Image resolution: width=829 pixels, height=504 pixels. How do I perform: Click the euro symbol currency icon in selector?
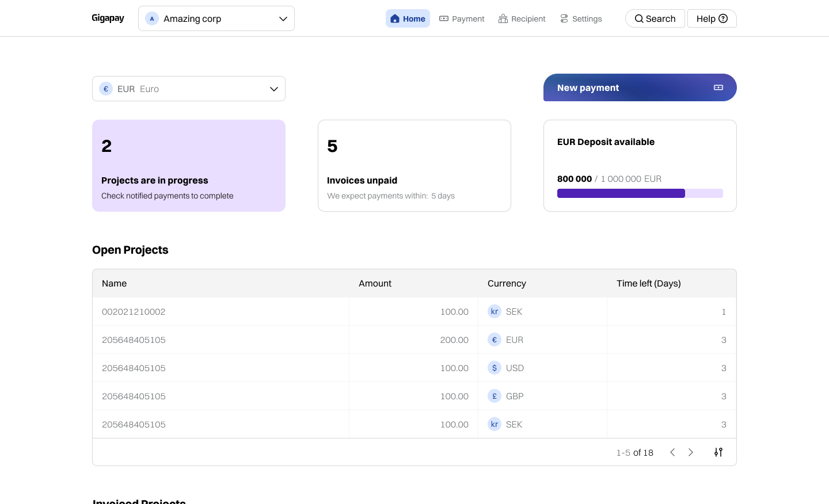click(x=106, y=89)
